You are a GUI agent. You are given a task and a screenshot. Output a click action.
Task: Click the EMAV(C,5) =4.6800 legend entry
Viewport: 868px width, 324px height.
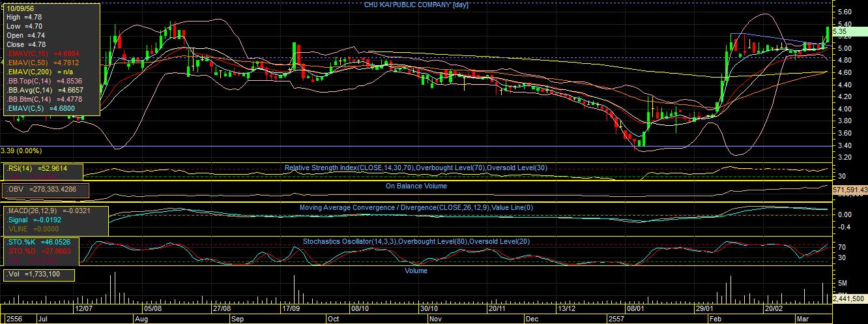coord(41,108)
